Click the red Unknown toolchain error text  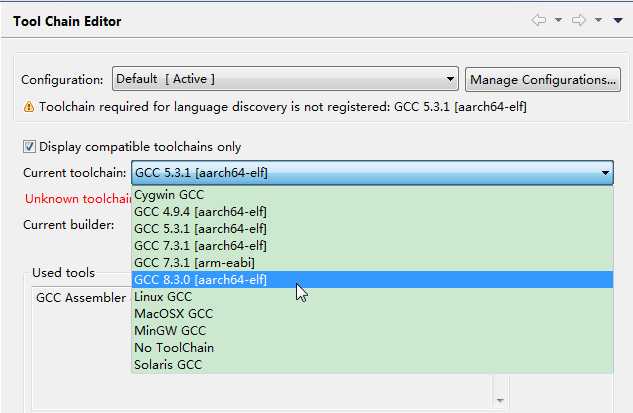pos(78,199)
